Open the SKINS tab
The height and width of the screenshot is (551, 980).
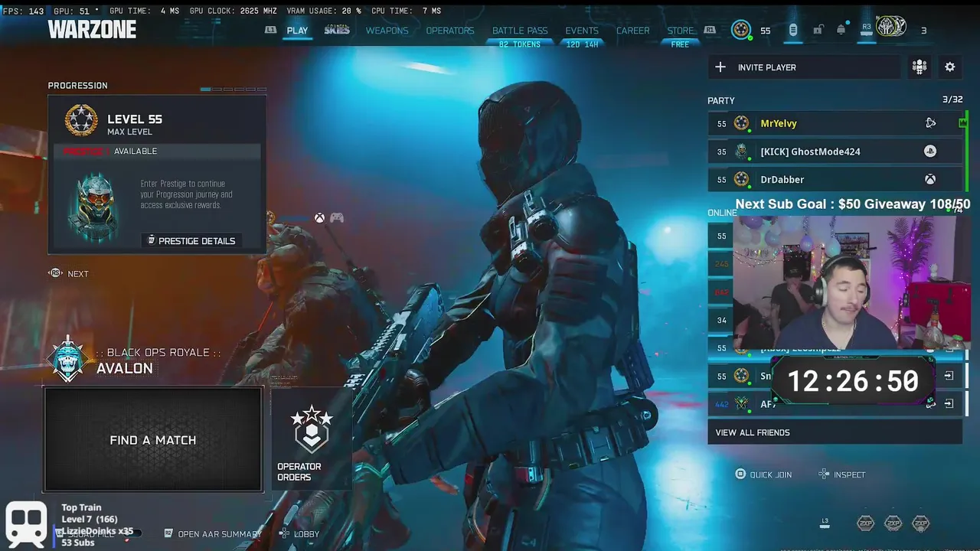click(x=337, y=30)
